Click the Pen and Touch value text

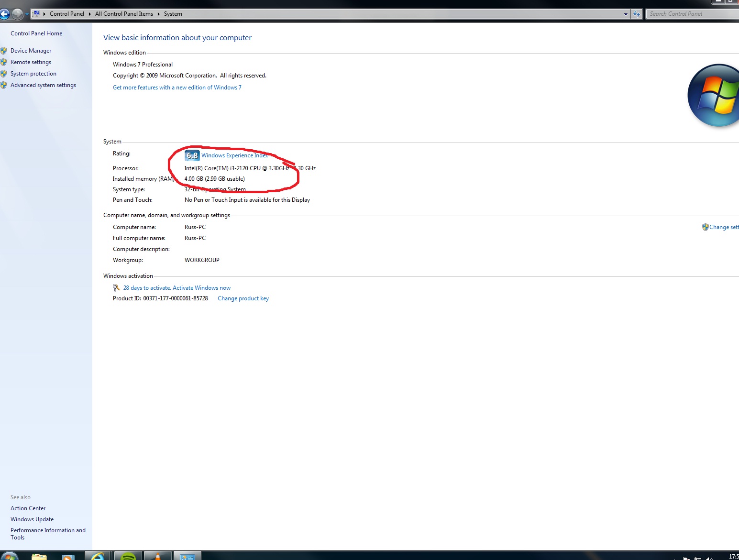(247, 200)
